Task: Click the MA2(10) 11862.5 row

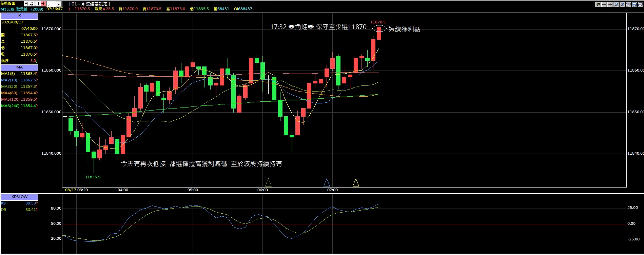Action: pyautogui.click(x=19, y=80)
